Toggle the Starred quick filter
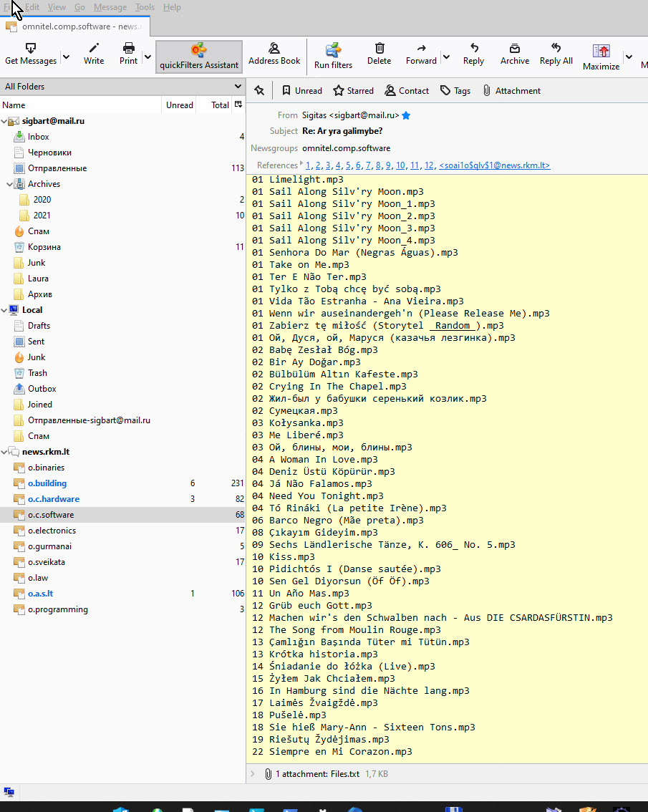 click(x=353, y=91)
